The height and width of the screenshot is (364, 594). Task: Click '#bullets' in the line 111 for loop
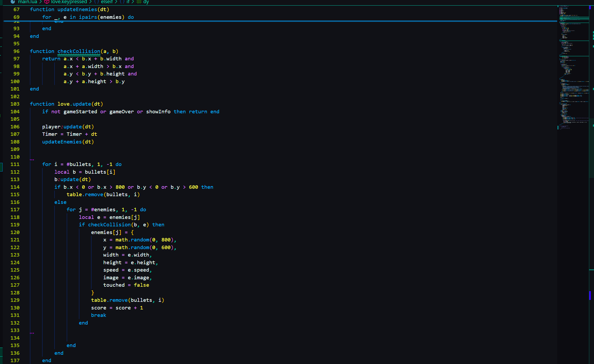pos(79,164)
